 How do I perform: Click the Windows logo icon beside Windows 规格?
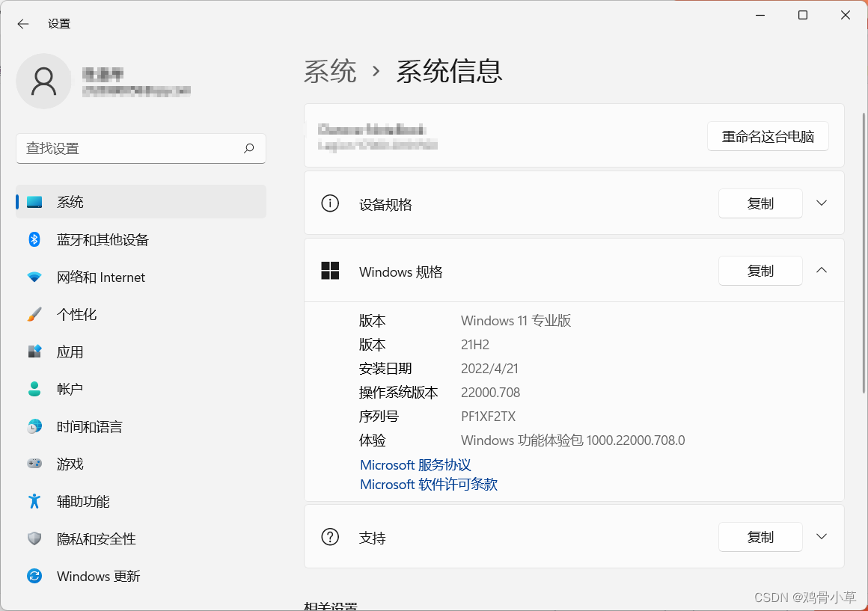point(330,271)
